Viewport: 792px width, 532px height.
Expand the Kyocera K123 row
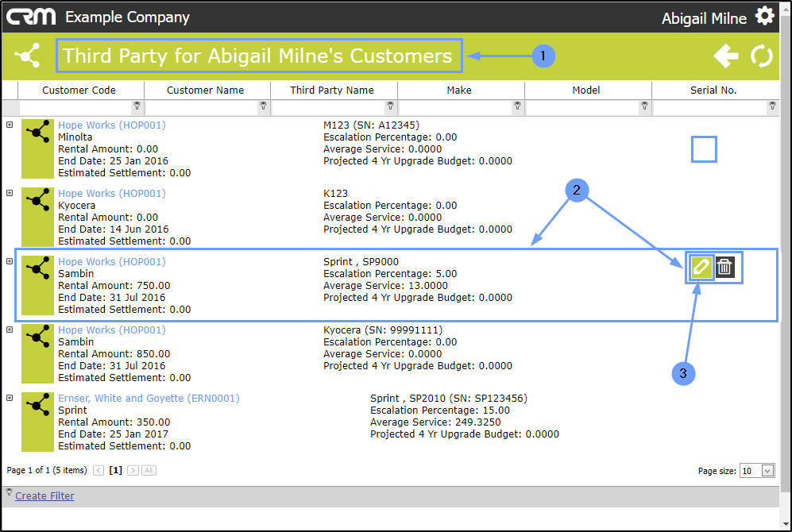(10, 193)
